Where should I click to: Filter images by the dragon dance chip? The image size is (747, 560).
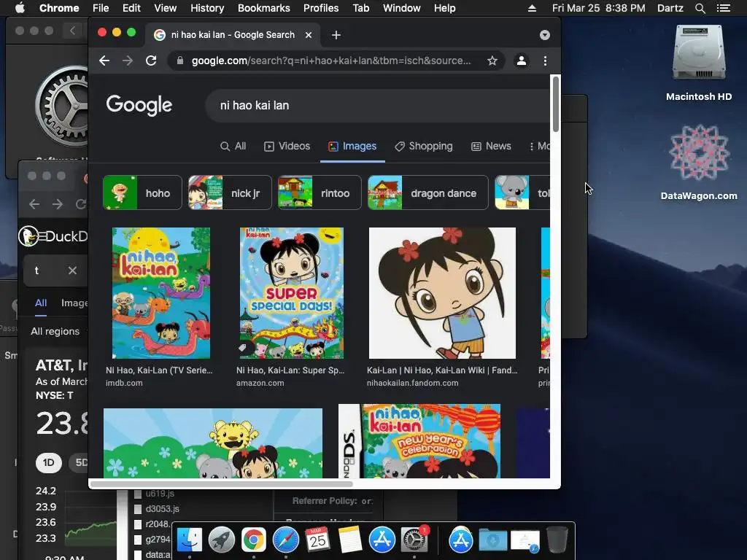pyautogui.click(x=427, y=192)
